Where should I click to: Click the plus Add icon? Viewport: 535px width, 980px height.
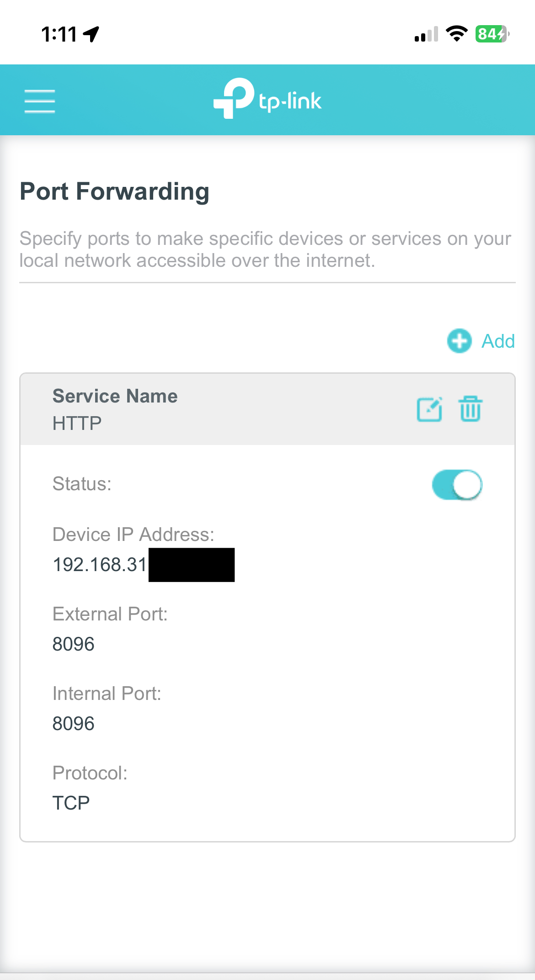[x=459, y=341]
